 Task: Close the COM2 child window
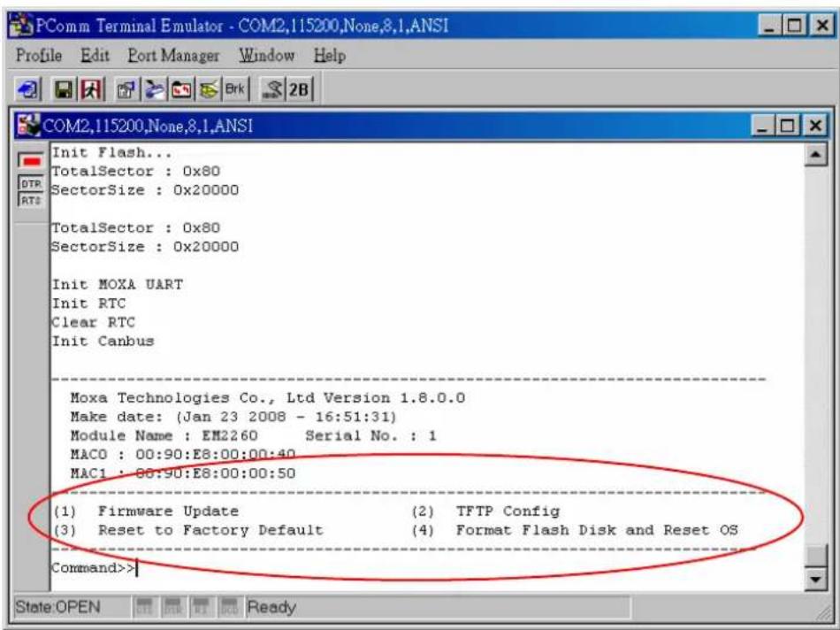click(815, 126)
